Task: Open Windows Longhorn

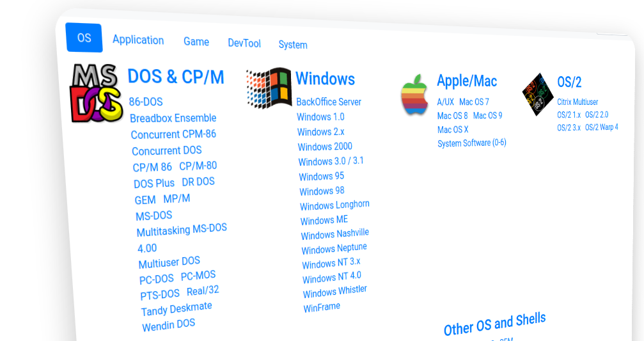Action: pyautogui.click(x=334, y=205)
